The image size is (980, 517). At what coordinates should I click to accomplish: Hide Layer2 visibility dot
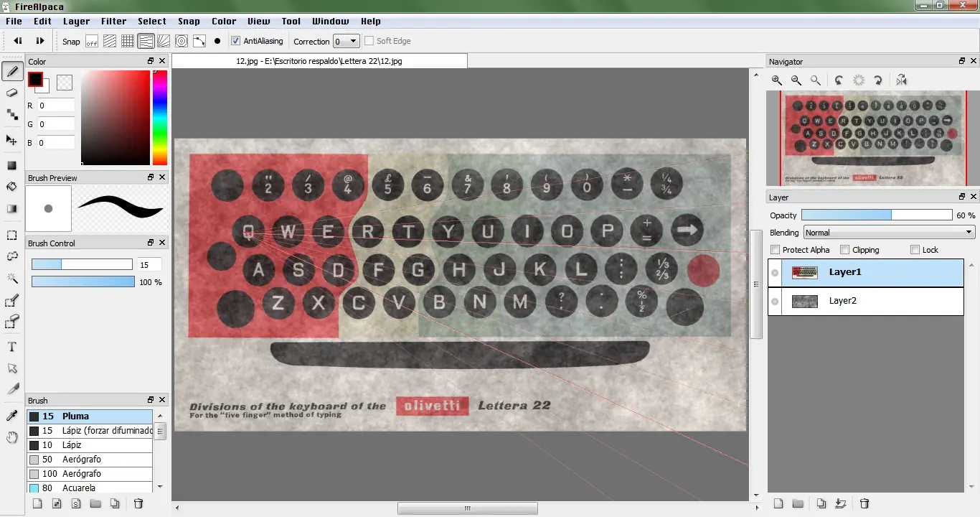click(775, 302)
